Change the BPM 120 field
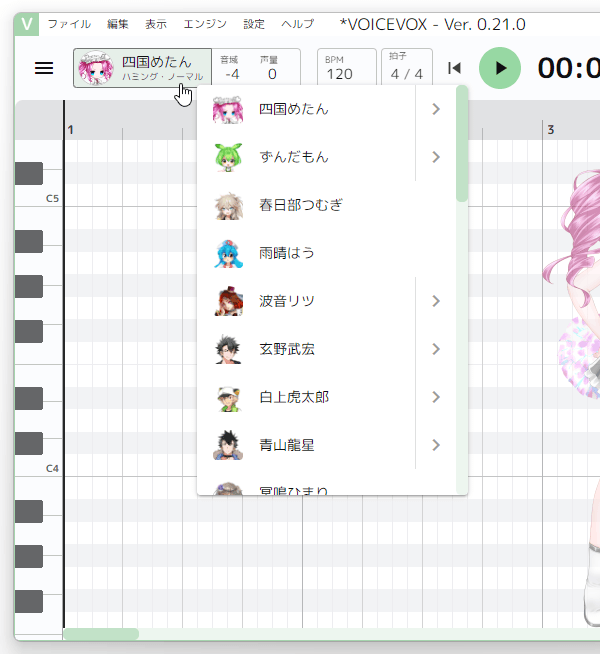This screenshot has height=654, width=600. [x=346, y=68]
